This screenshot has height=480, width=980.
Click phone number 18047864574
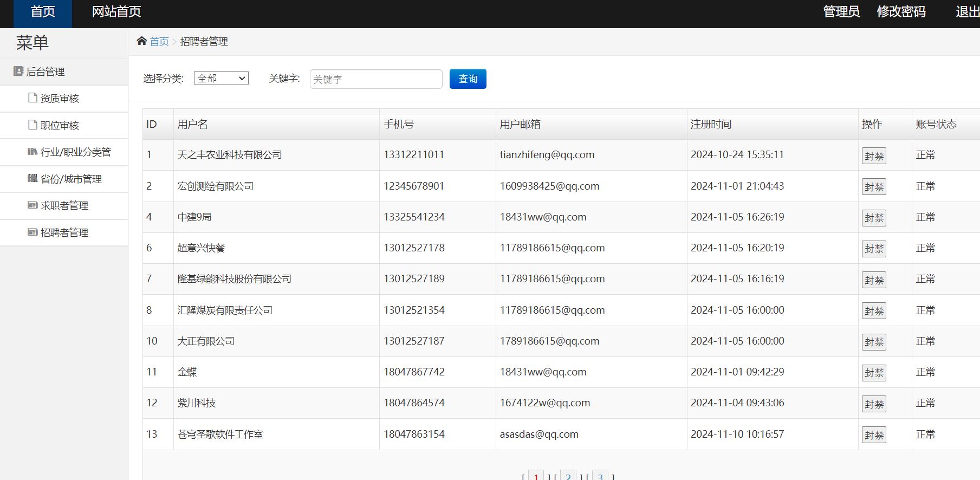tap(414, 403)
